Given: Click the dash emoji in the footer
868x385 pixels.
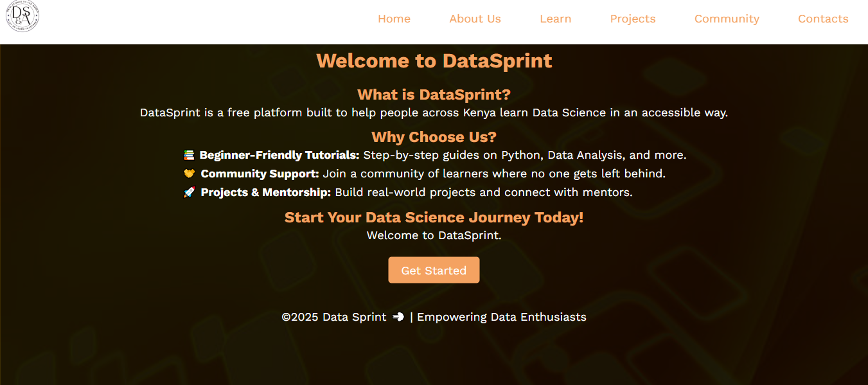Looking at the screenshot, I should tap(398, 317).
